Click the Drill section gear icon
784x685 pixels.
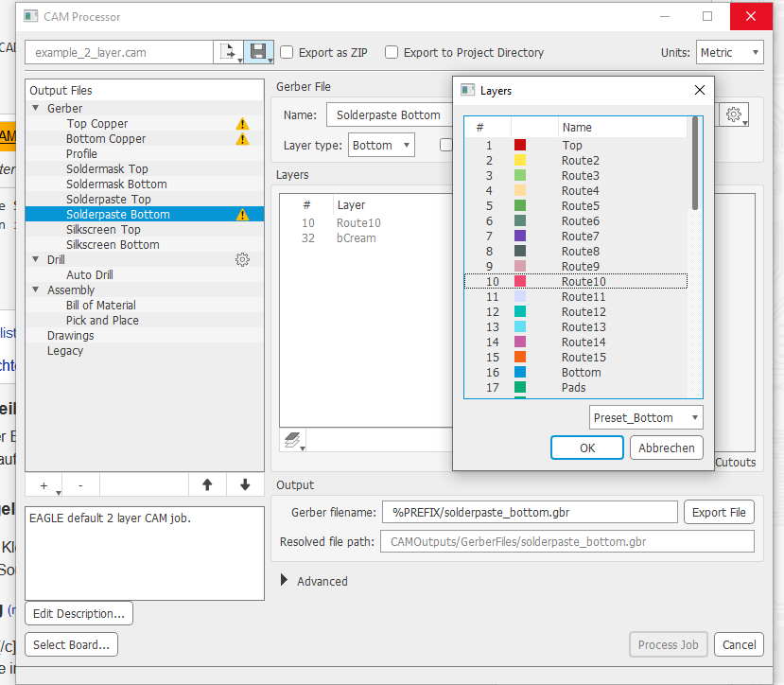point(242,259)
